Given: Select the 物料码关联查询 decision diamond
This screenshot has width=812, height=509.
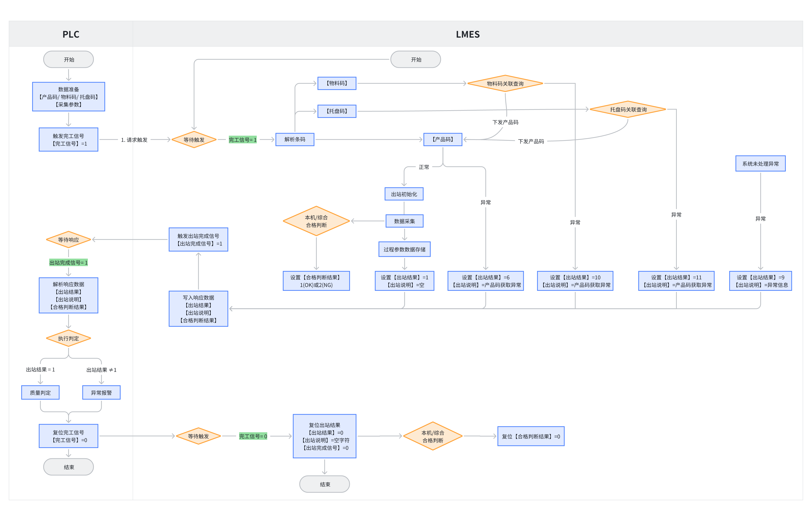Looking at the screenshot, I should [x=505, y=83].
